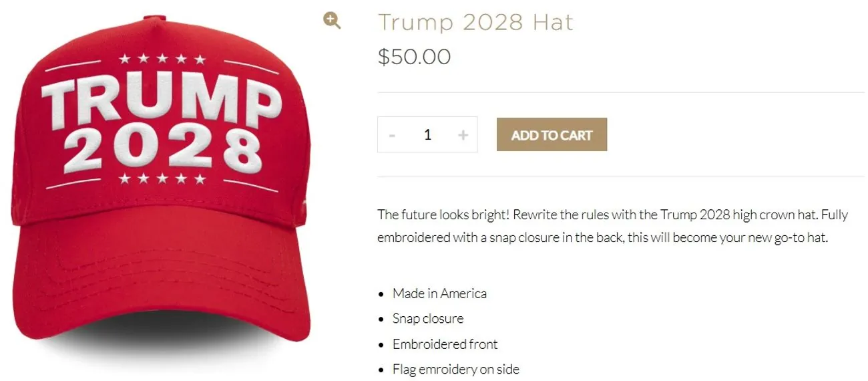Click the 'new go-to hat' text in description
Image resolution: width=868 pixels, height=381 pixels.
pos(788,238)
